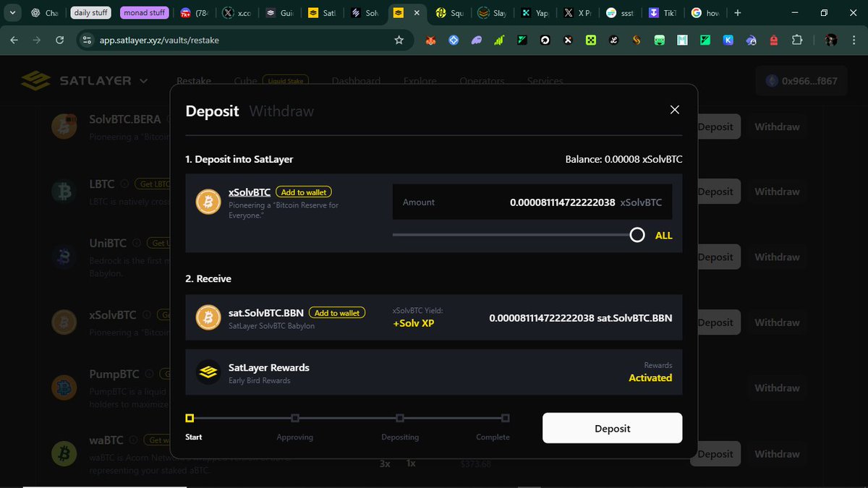
Task: Click Withdraw in the LBTC row
Action: (x=777, y=192)
